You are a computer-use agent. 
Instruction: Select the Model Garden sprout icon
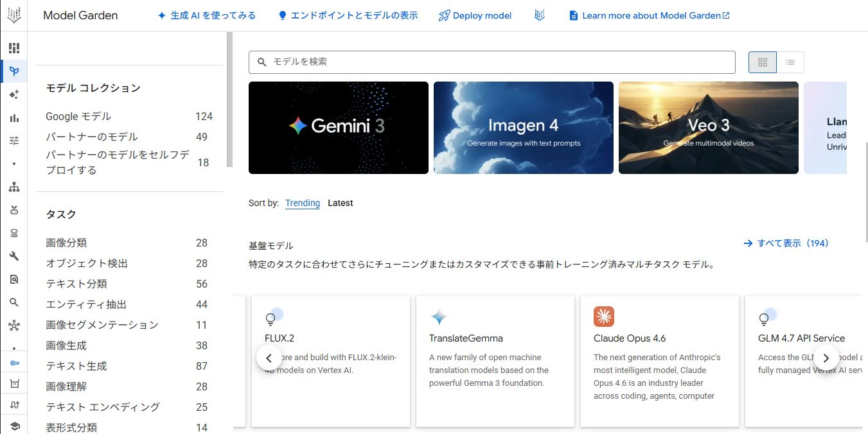click(x=14, y=71)
